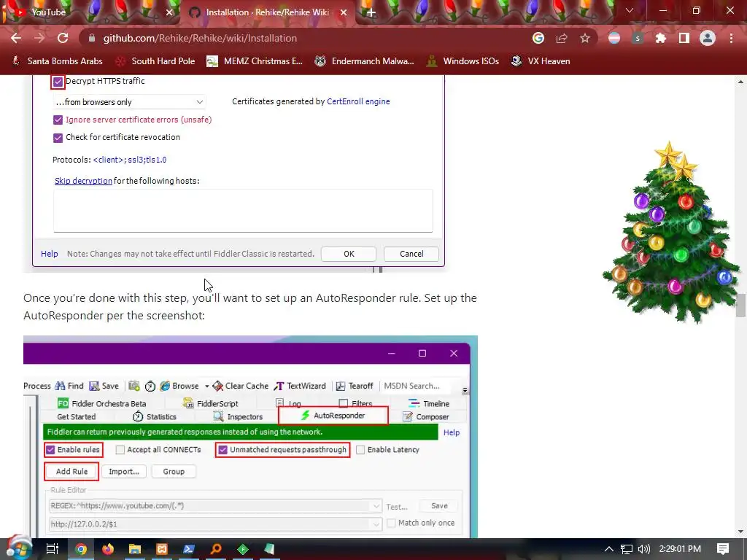Image resolution: width=747 pixels, height=560 pixels.
Task: Open the TextWizard tool
Action: tap(300, 386)
